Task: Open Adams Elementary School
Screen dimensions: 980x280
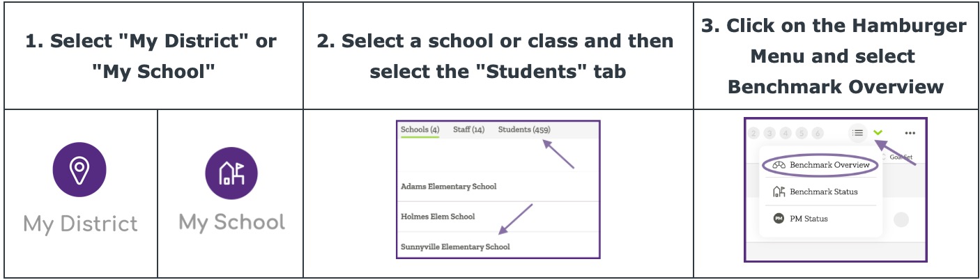Action: 448,187
